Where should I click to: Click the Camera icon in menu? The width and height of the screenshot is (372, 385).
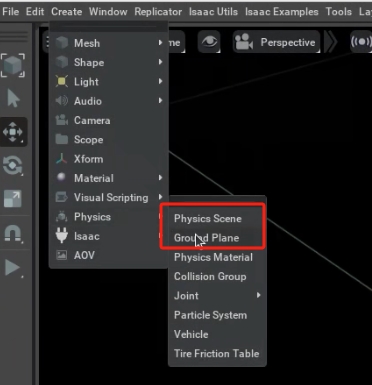(62, 120)
